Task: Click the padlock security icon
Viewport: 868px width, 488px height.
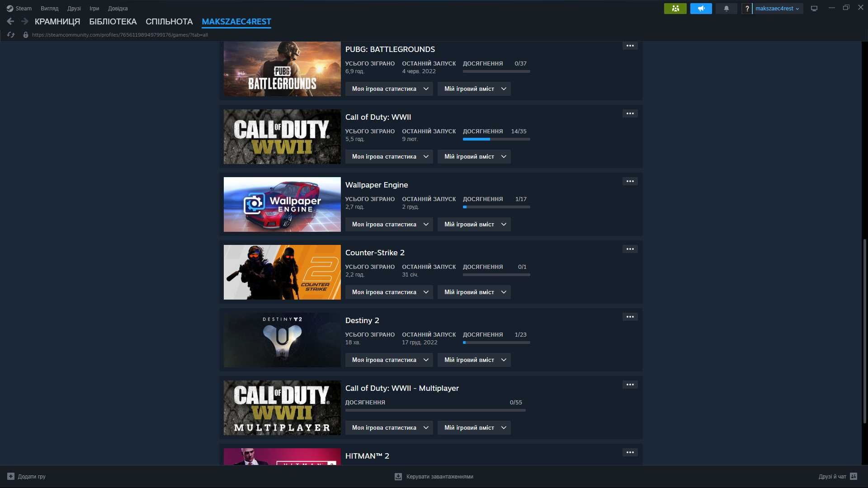Action: pyautogui.click(x=26, y=35)
